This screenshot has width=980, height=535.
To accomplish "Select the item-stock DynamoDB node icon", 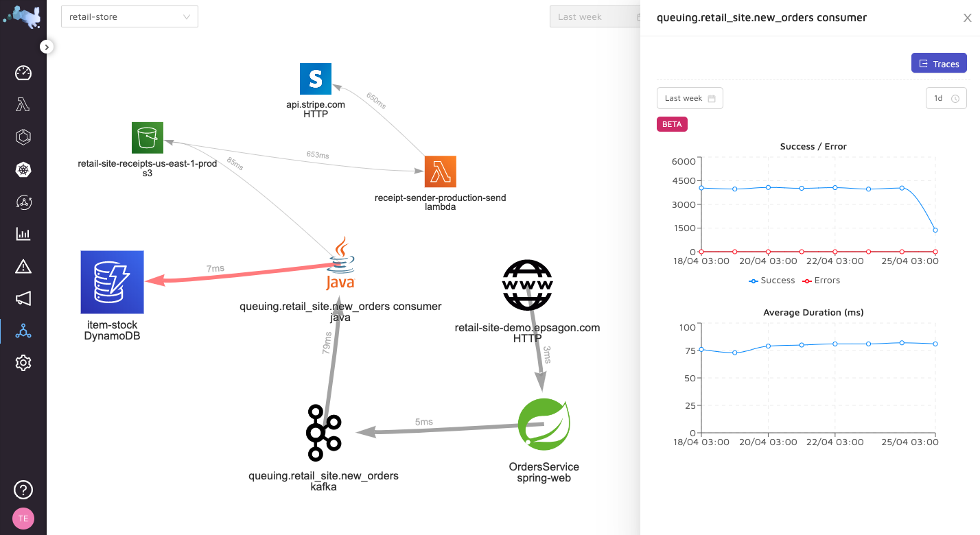I will pyautogui.click(x=112, y=282).
